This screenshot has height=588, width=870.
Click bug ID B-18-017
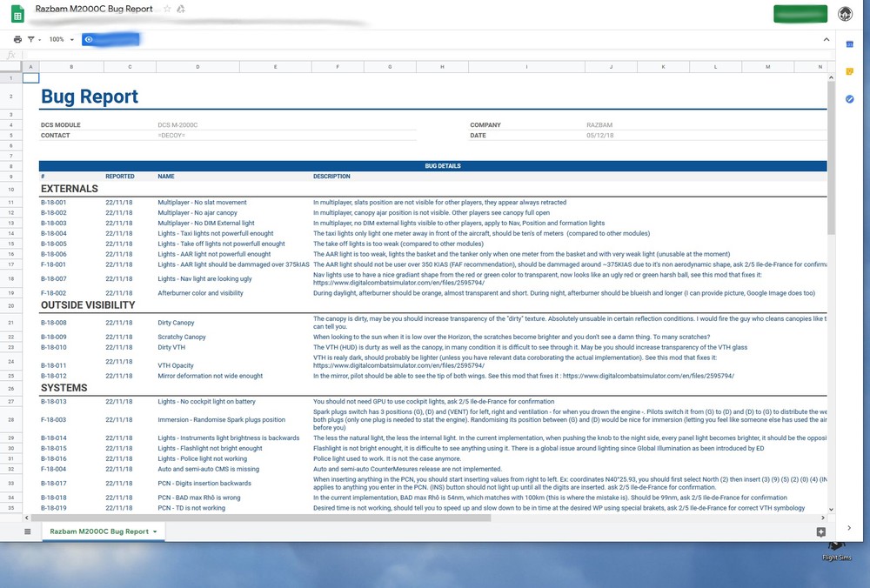53,483
